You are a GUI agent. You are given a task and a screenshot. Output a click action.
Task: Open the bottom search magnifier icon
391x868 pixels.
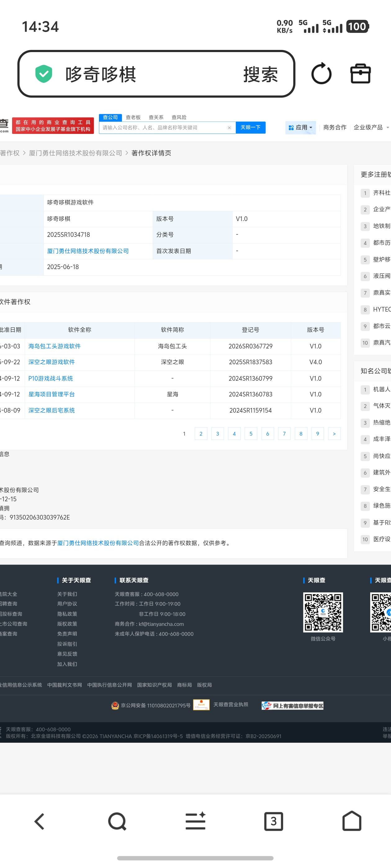[x=117, y=821]
